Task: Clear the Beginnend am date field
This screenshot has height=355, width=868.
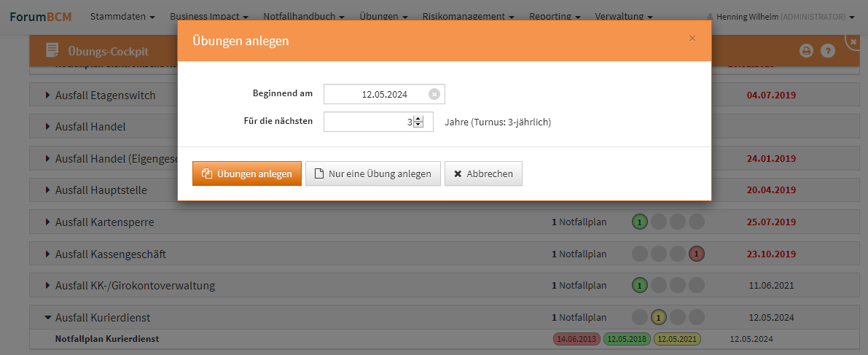Action: 434,94
